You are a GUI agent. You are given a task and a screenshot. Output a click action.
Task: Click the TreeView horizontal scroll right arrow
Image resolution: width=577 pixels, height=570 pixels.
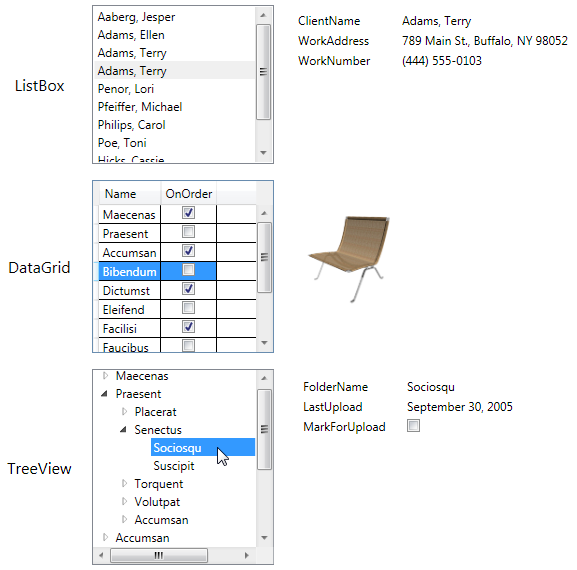[x=247, y=555]
